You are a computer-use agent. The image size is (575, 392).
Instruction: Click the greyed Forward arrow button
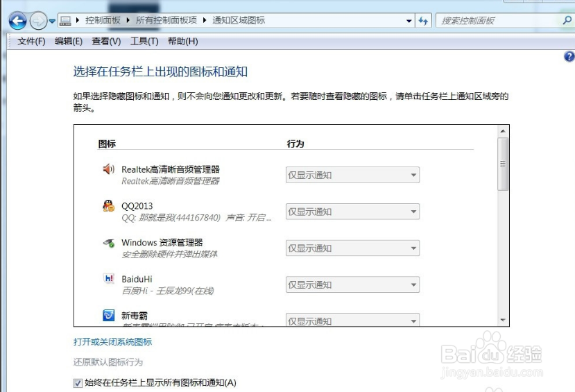tap(38, 21)
